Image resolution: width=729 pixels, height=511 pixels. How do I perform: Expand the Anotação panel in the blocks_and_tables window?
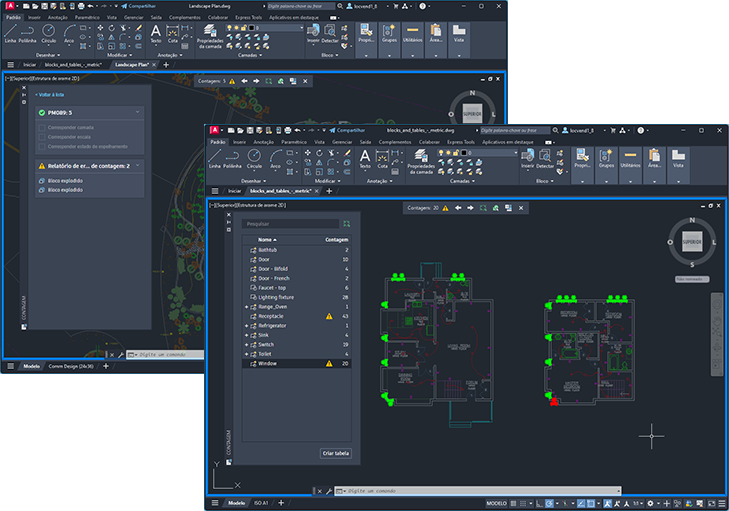[x=379, y=181]
